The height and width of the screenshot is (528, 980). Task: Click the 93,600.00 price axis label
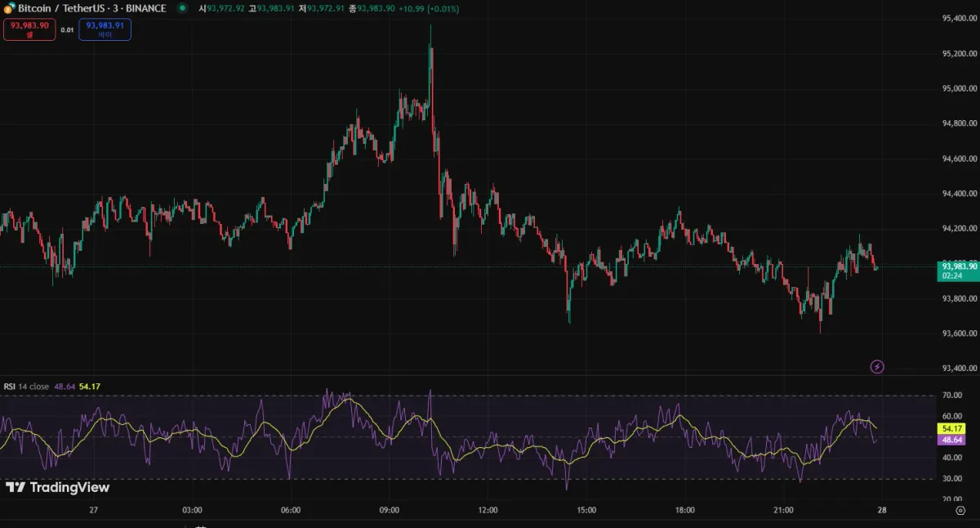coord(959,333)
